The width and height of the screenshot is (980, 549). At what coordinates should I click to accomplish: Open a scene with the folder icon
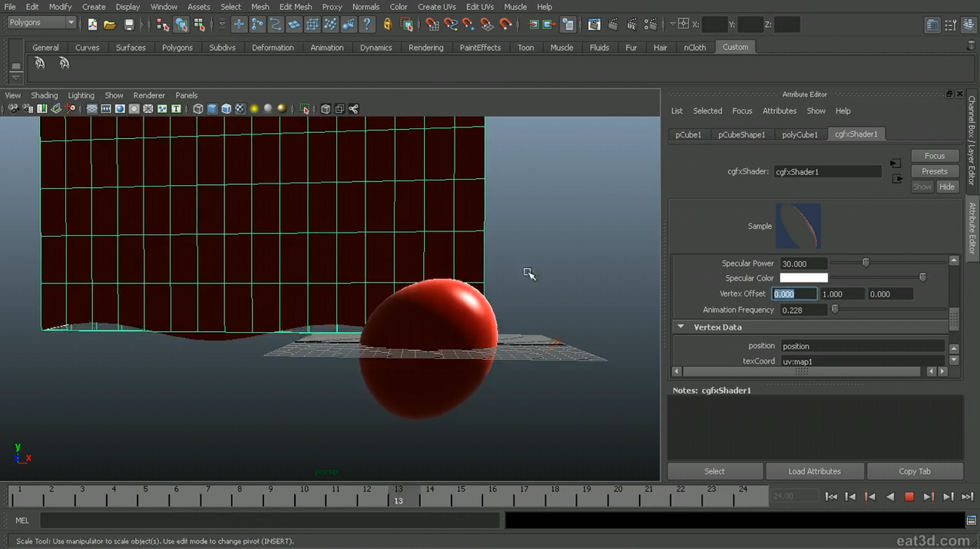click(x=109, y=25)
